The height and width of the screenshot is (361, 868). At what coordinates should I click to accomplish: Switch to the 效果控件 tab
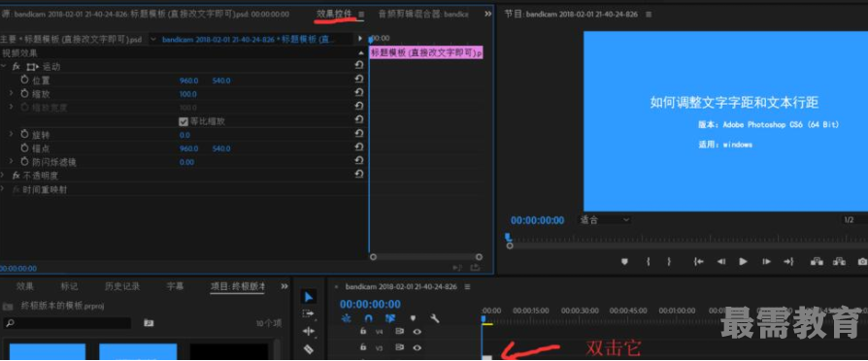point(334,14)
